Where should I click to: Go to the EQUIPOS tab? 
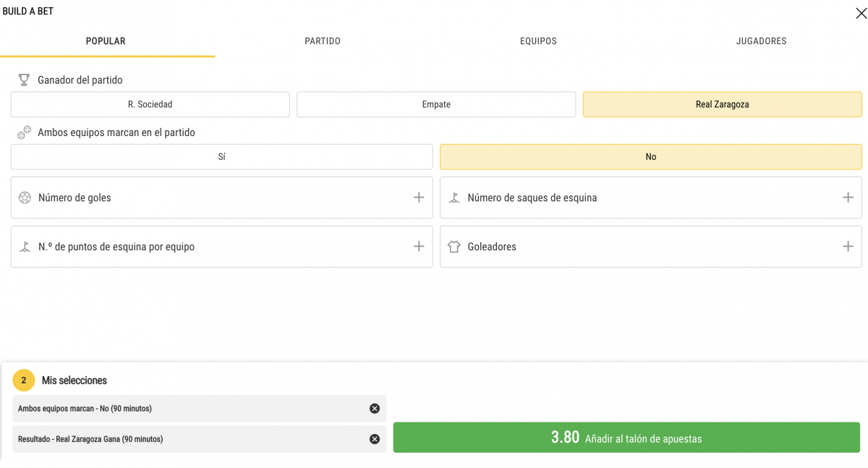tap(538, 41)
